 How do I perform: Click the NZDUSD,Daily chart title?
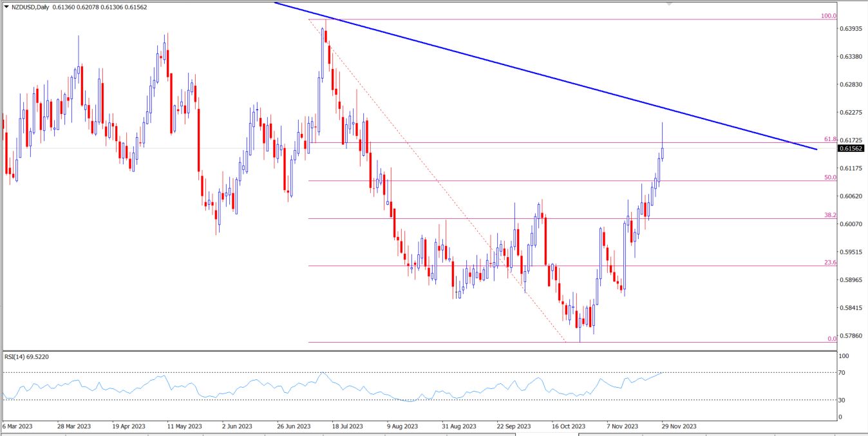29,7
